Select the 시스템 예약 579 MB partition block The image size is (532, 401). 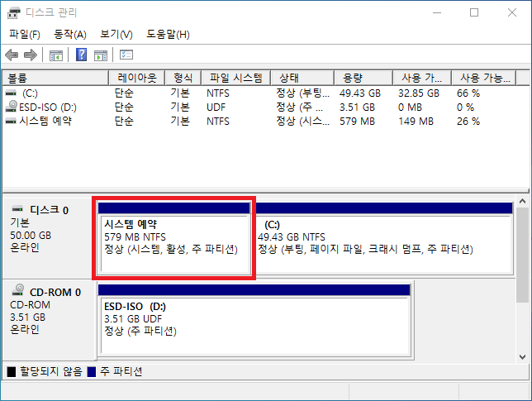pyautogui.click(x=174, y=238)
